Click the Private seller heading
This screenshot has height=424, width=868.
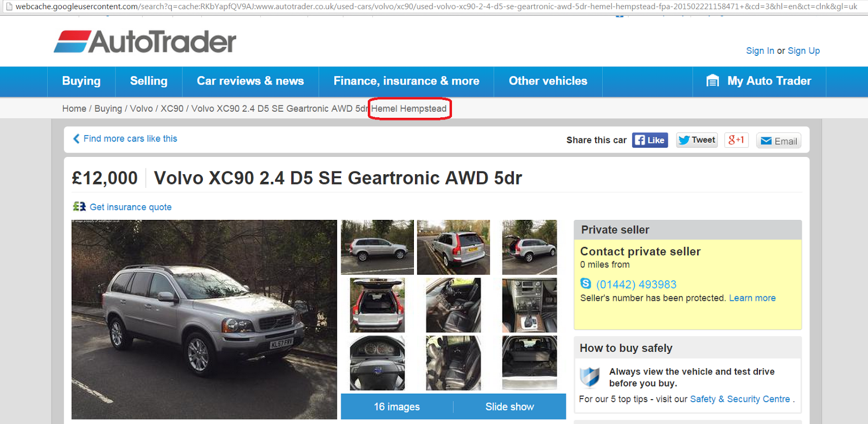(615, 230)
